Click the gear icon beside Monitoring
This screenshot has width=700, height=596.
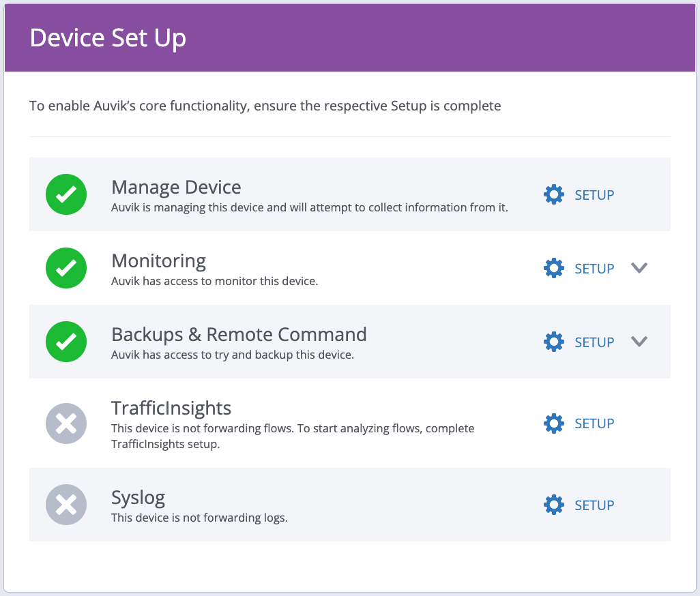click(554, 268)
